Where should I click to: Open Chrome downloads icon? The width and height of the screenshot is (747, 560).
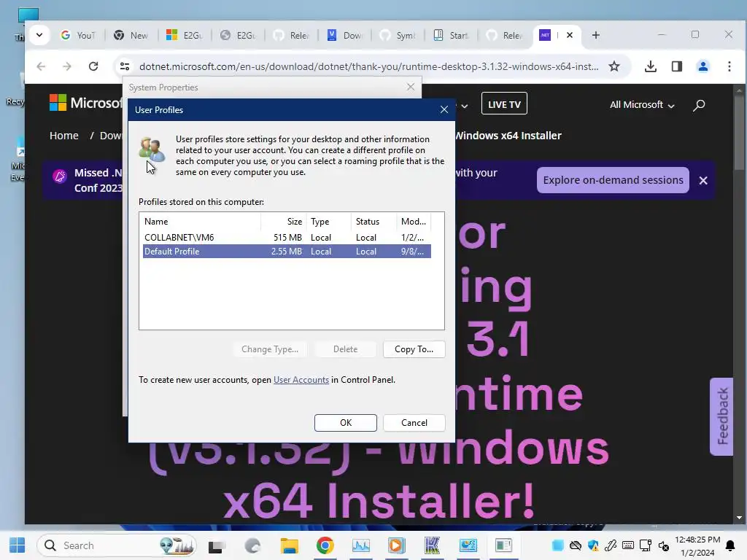coord(650,66)
